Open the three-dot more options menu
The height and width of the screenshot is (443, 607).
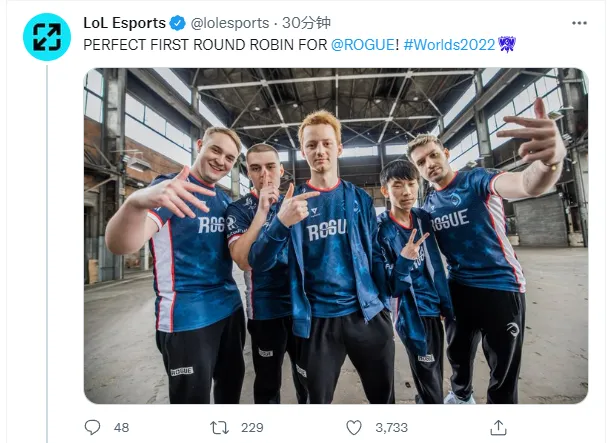click(x=579, y=23)
